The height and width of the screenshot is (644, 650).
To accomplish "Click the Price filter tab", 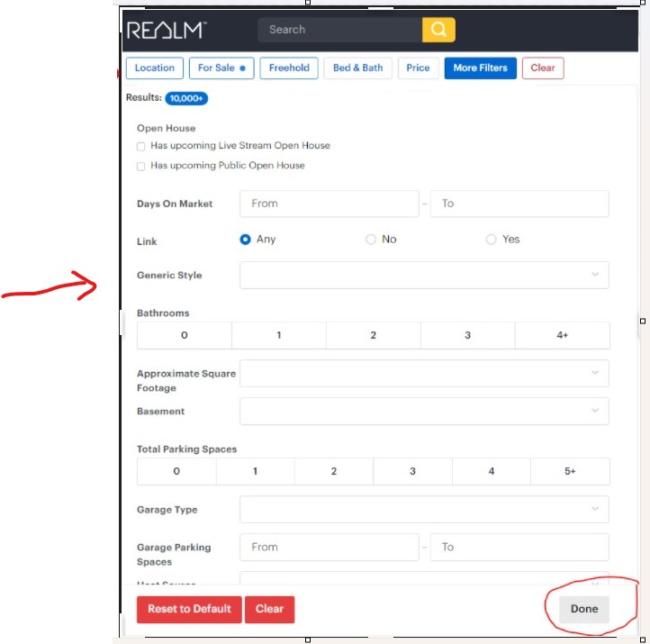I will pyautogui.click(x=418, y=68).
